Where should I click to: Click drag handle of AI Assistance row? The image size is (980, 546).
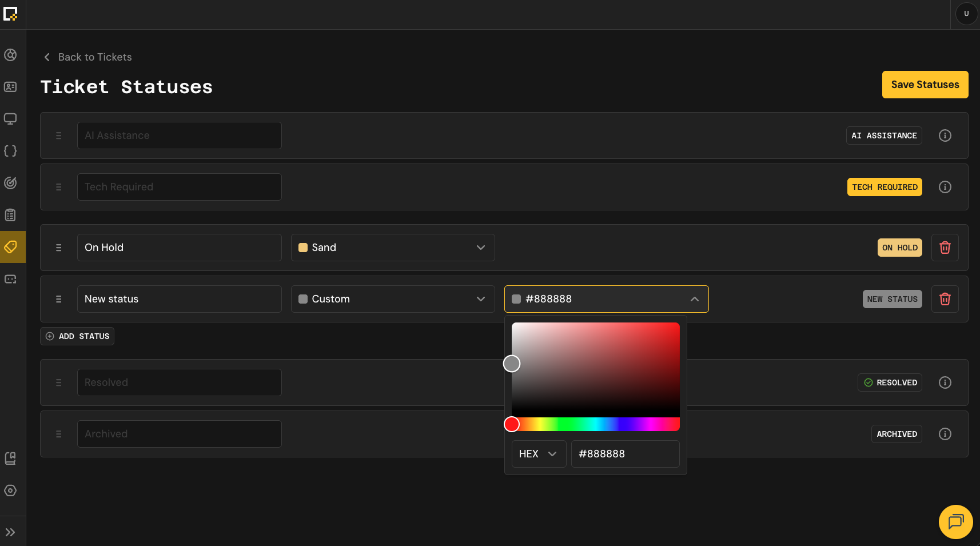pos(58,135)
